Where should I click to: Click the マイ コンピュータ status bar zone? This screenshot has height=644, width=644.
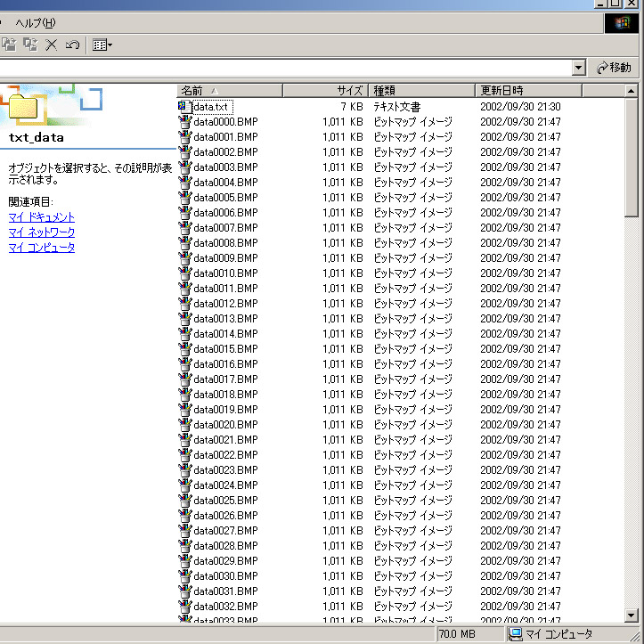(551, 634)
